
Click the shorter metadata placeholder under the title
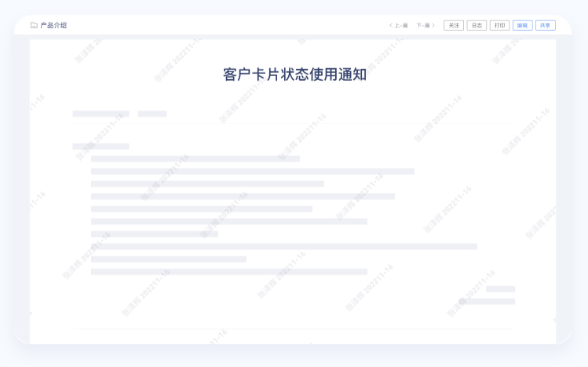point(152,114)
